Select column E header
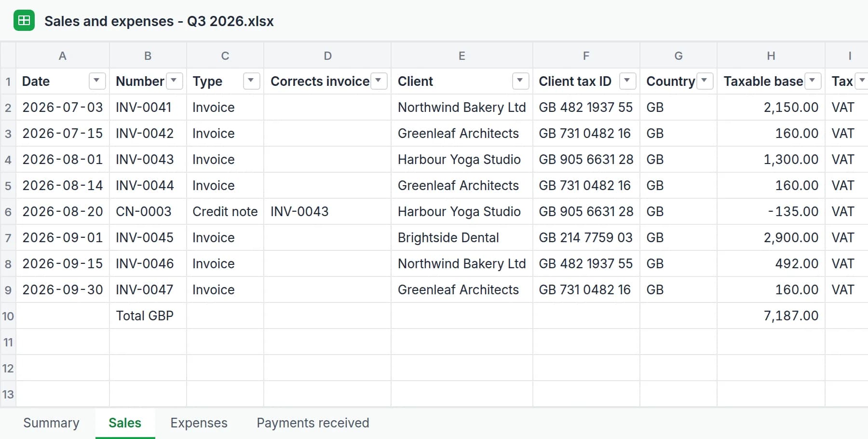Image resolution: width=868 pixels, height=439 pixels. coord(462,55)
